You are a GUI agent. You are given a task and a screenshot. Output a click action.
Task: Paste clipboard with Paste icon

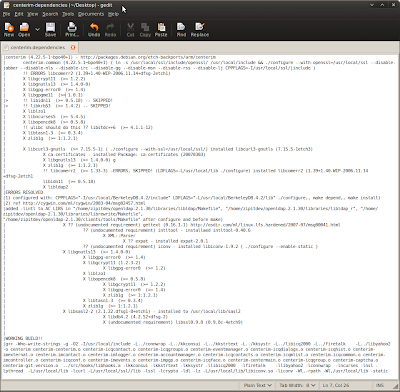[x=161, y=29]
